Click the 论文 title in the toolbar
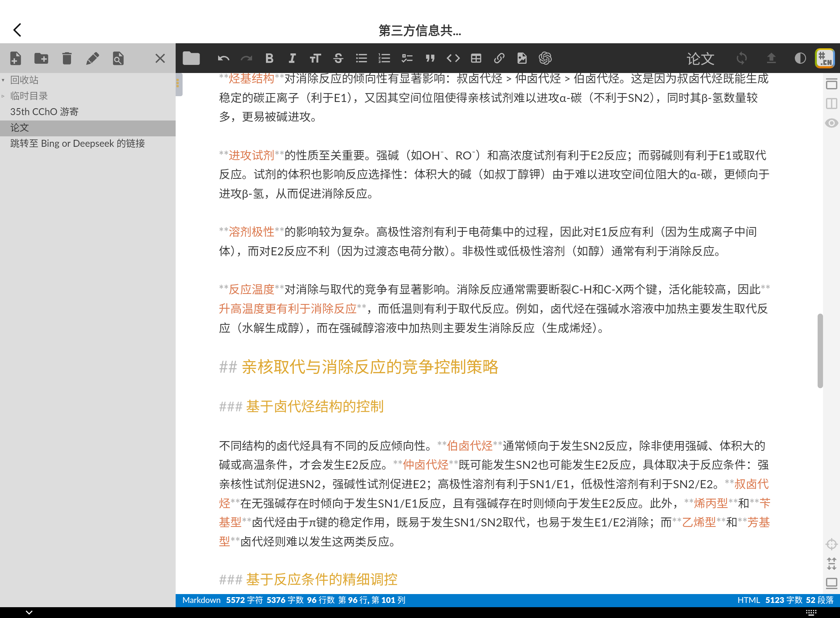Viewport: 840px width, 618px height. pyautogui.click(x=700, y=59)
